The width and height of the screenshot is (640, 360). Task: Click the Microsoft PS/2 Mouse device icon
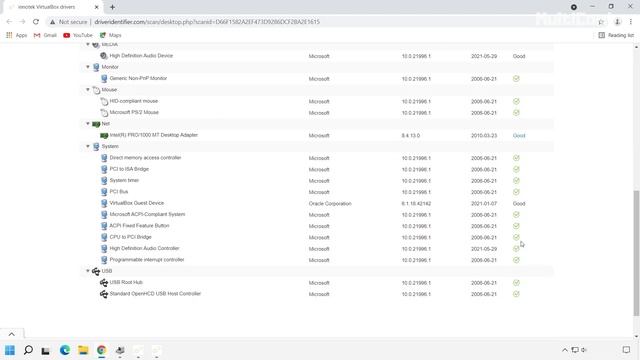click(104, 113)
